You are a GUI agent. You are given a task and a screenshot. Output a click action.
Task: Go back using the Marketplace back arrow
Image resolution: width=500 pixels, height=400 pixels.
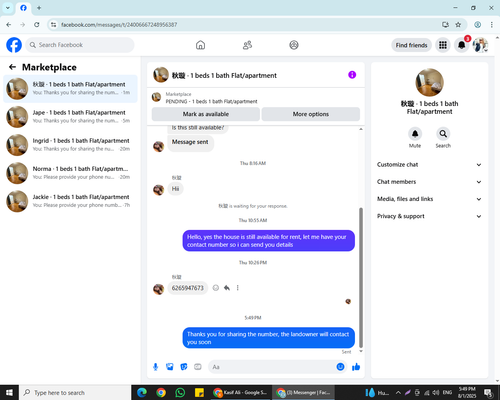point(12,67)
